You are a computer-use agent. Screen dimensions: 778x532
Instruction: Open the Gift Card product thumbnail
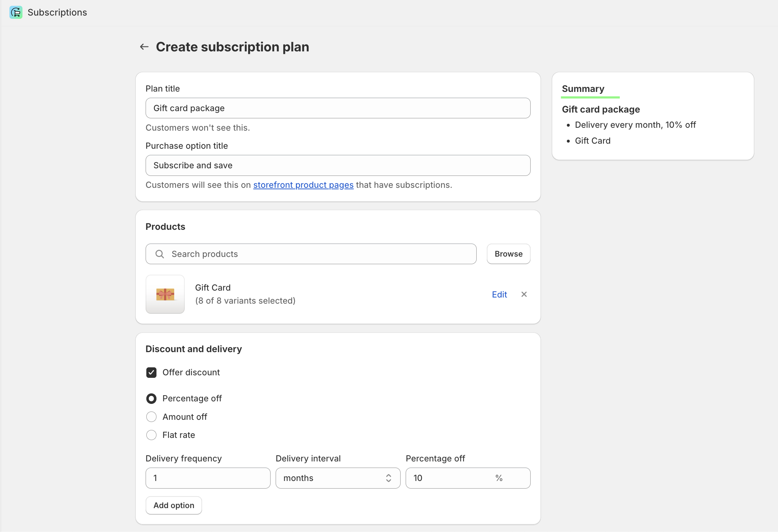point(165,294)
